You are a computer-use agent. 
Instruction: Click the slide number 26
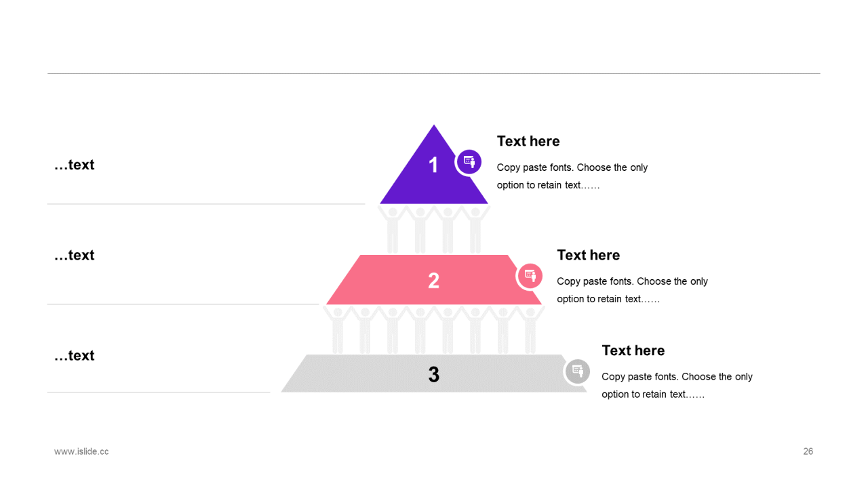808,451
